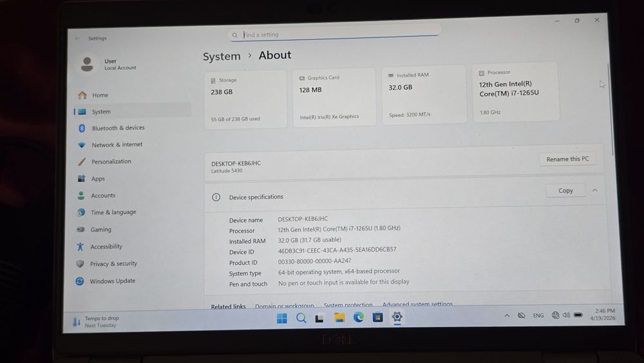Minimize the Settings window
Image resolution: width=644 pixels, height=363 pixels.
pos(557,21)
